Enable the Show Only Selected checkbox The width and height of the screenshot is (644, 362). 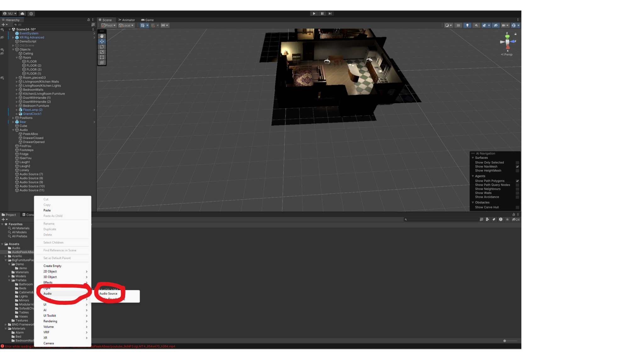point(517,163)
